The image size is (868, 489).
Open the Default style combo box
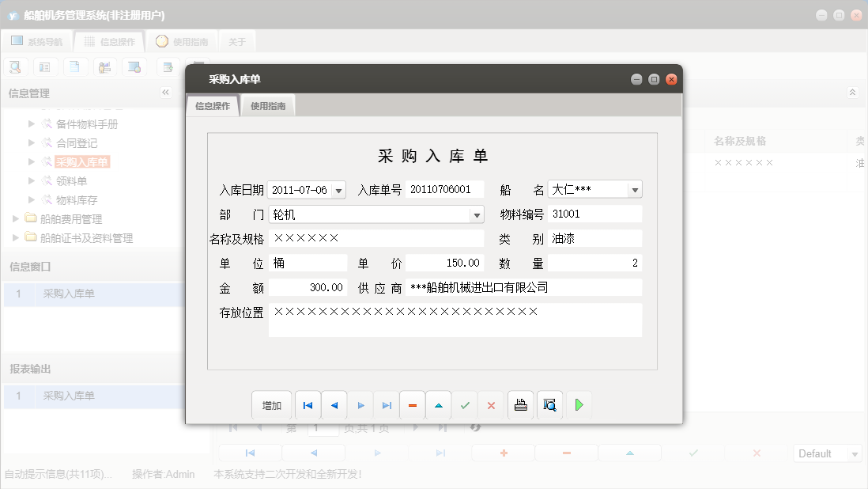827,453
